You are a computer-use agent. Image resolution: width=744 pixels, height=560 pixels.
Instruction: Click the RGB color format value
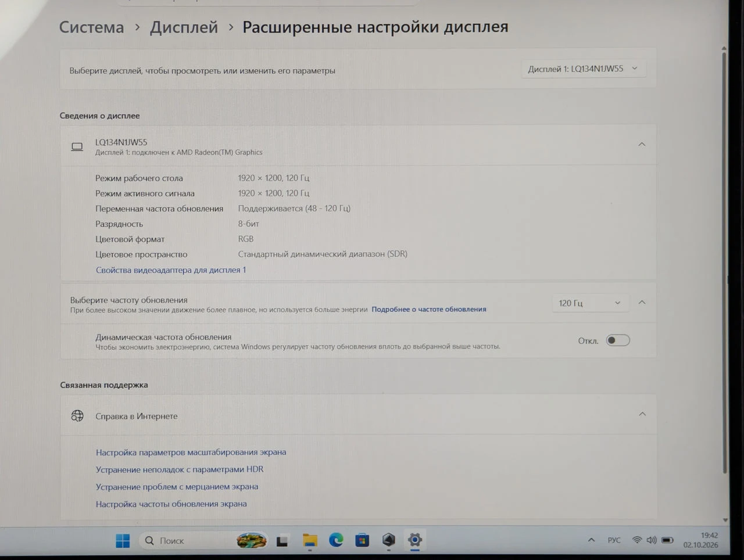(246, 239)
